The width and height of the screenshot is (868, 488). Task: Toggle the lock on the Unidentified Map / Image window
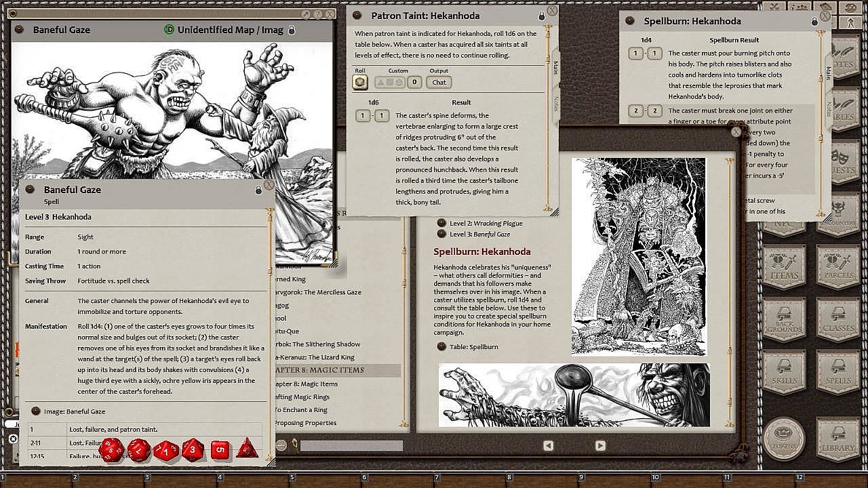pyautogui.click(x=292, y=30)
